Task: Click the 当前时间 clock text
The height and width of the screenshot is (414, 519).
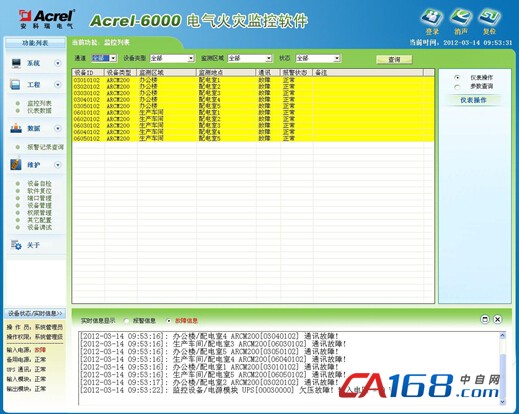Action: point(461,43)
